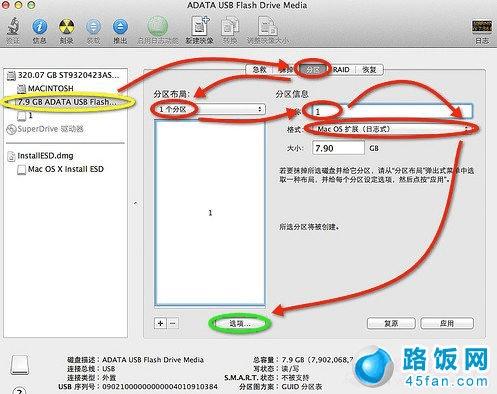497x394 pixels.
Task: Click the USB serial number 09021000000000004010910384
Action: tap(160, 387)
